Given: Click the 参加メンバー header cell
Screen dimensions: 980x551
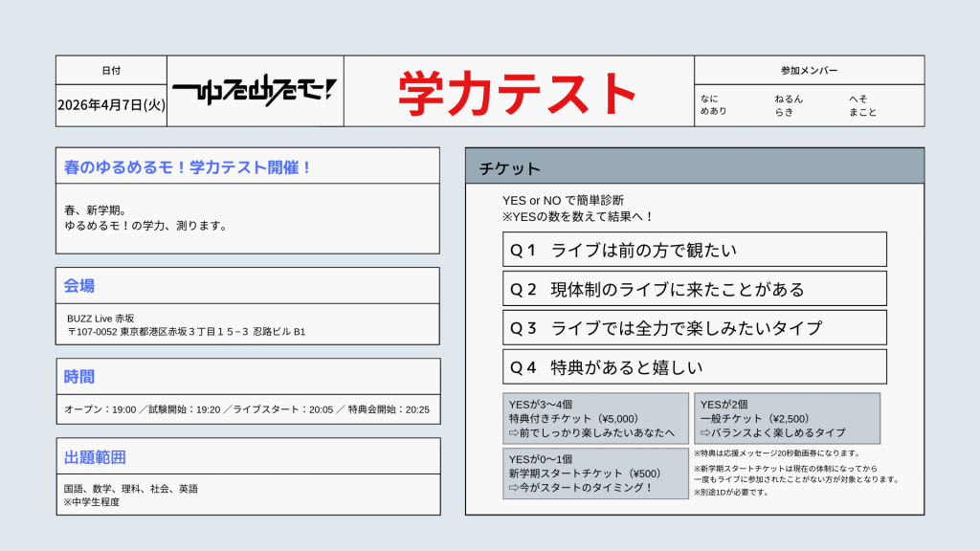Looking at the screenshot, I should [809, 69].
